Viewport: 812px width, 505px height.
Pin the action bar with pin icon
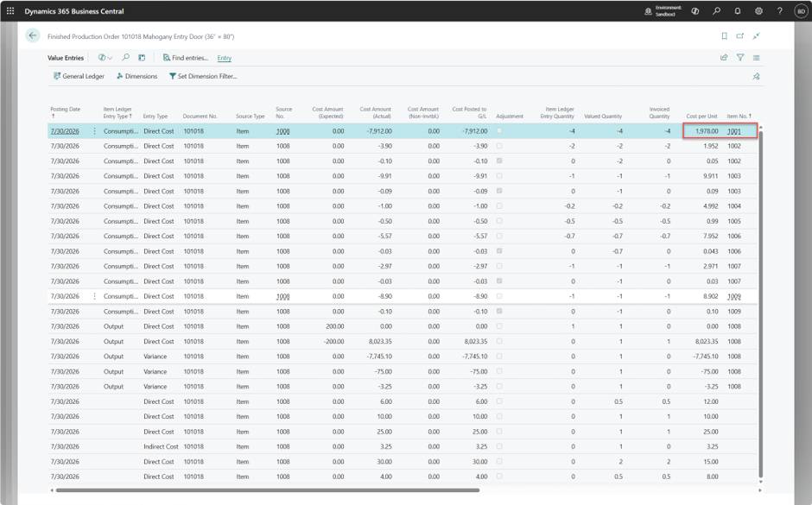coord(756,76)
